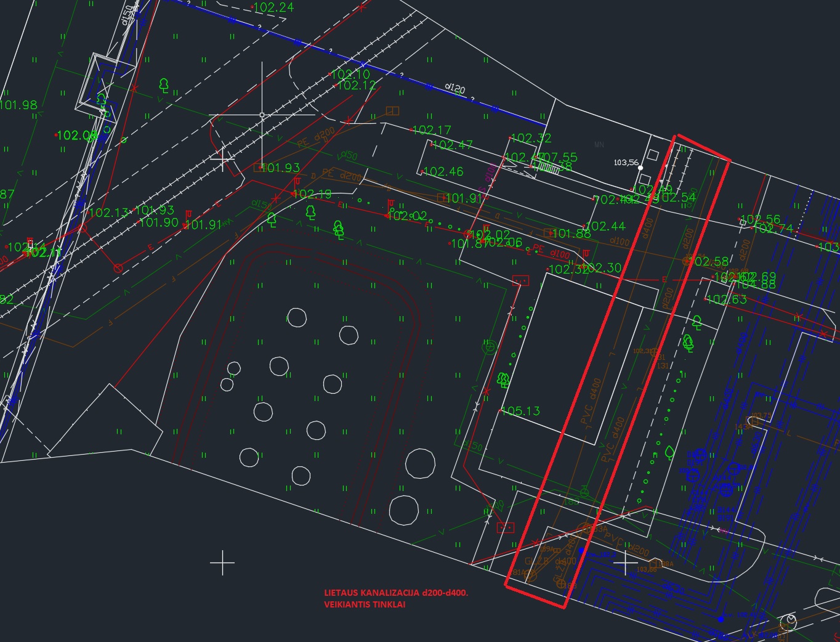Select the 105.13 elevation label
This screenshot has height=642, width=840.
520,411
